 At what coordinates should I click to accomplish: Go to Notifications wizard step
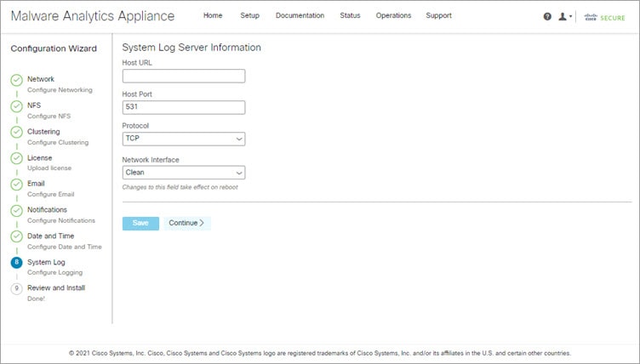click(47, 210)
